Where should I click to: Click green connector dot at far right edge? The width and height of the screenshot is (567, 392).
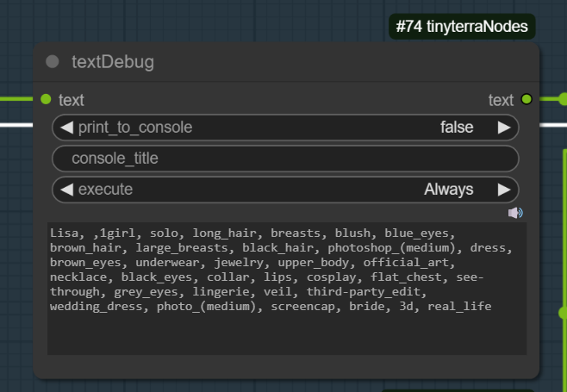564,99
